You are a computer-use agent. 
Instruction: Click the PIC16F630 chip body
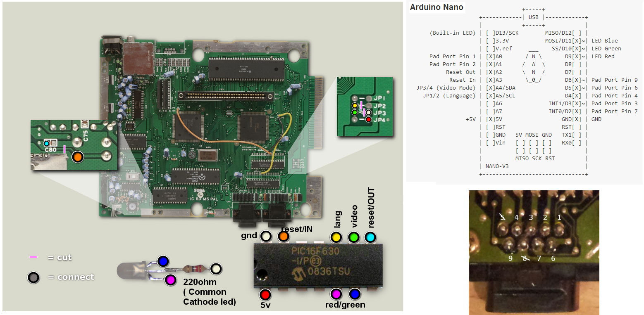[318, 265]
